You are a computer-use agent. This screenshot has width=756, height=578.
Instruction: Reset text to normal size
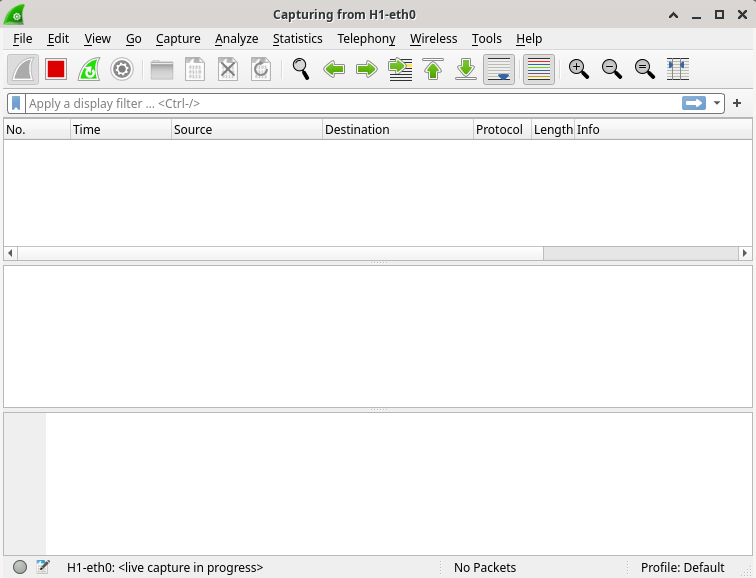click(x=645, y=69)
